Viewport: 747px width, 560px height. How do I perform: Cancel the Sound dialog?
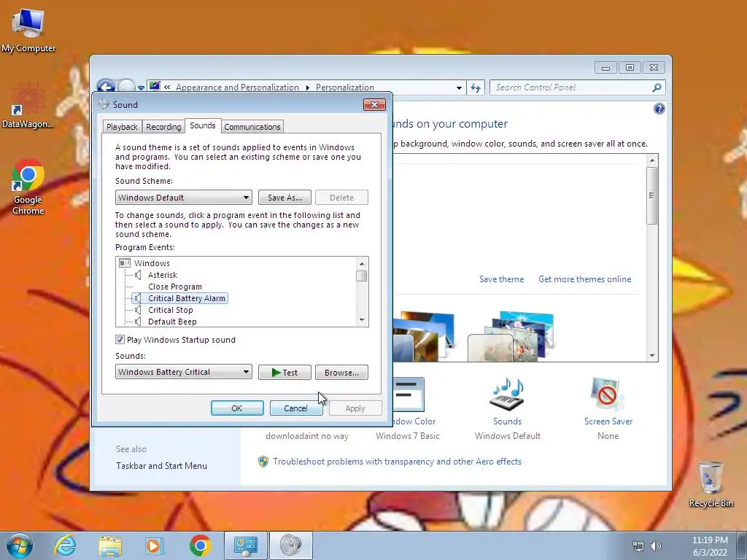click(296, 408)
